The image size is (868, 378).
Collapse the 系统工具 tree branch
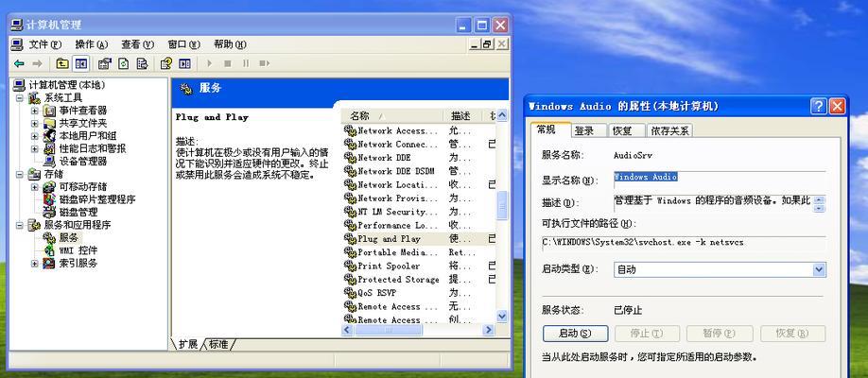click(20, 98)
